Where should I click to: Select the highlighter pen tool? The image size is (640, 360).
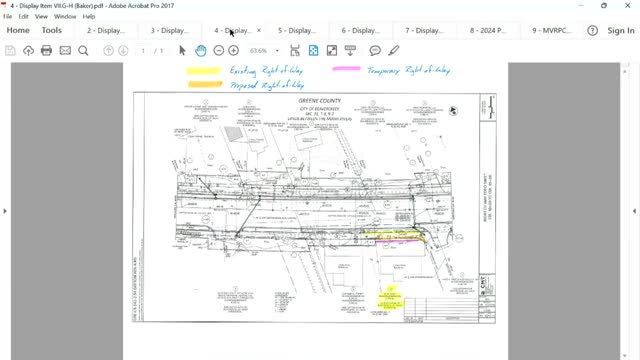click(x=393, y=51)
